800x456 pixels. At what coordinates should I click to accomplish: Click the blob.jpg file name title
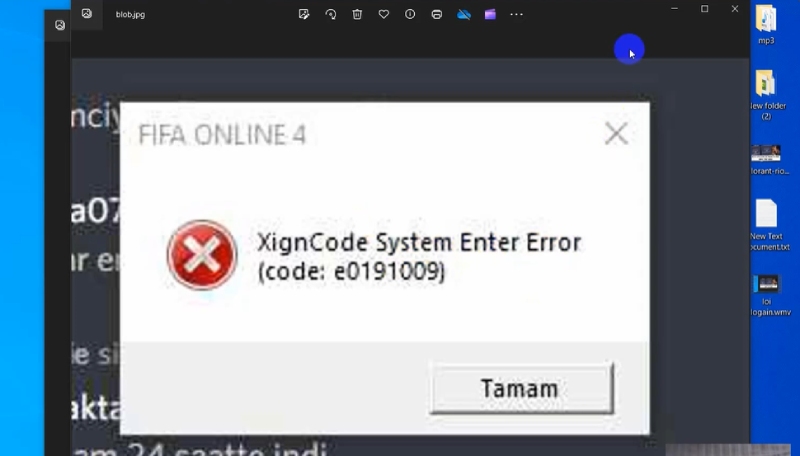tap(130, 14)
